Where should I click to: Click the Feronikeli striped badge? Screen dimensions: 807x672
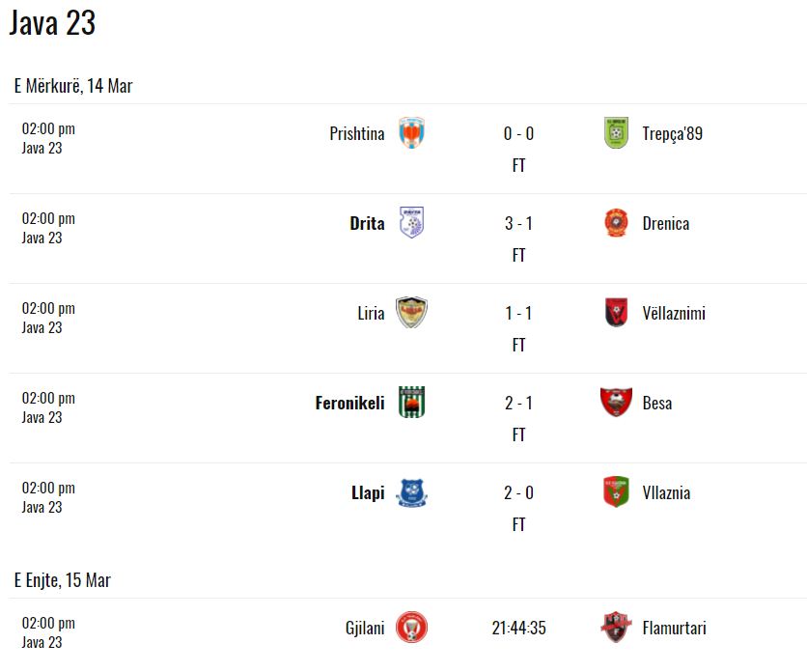pos(412,402)
